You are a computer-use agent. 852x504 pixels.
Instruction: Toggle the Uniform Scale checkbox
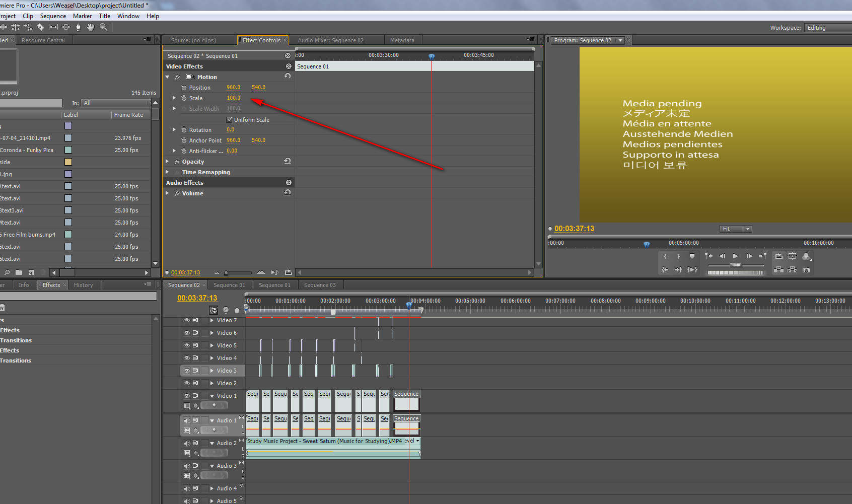coord(230,119)
